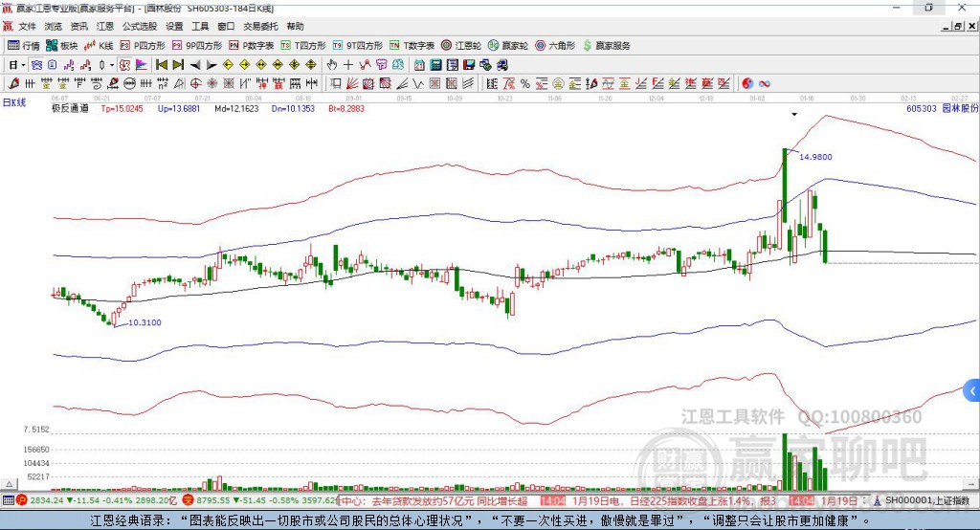The width and height of the screenshot is (980, 530).
Task: Switch to the K线 chart
Action: pos(99,46)
